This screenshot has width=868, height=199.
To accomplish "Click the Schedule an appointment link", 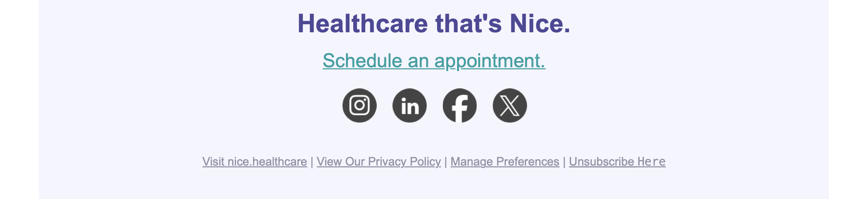I will tap(434, 61).
